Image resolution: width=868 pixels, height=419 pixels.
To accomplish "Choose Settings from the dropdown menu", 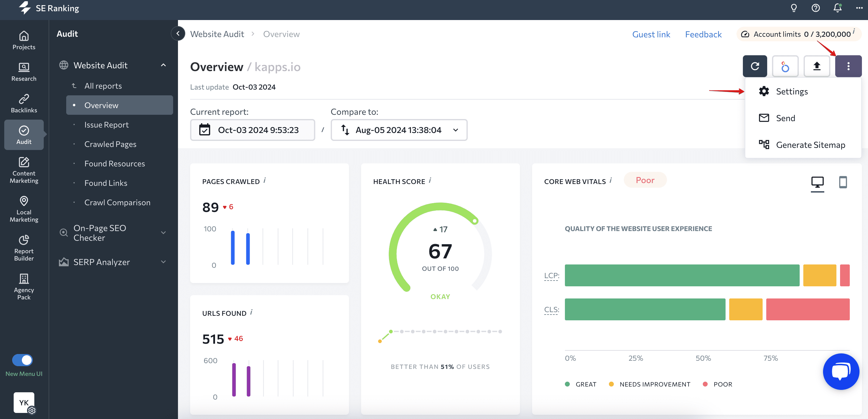I will pyautogui.click(x=803, y=91).
